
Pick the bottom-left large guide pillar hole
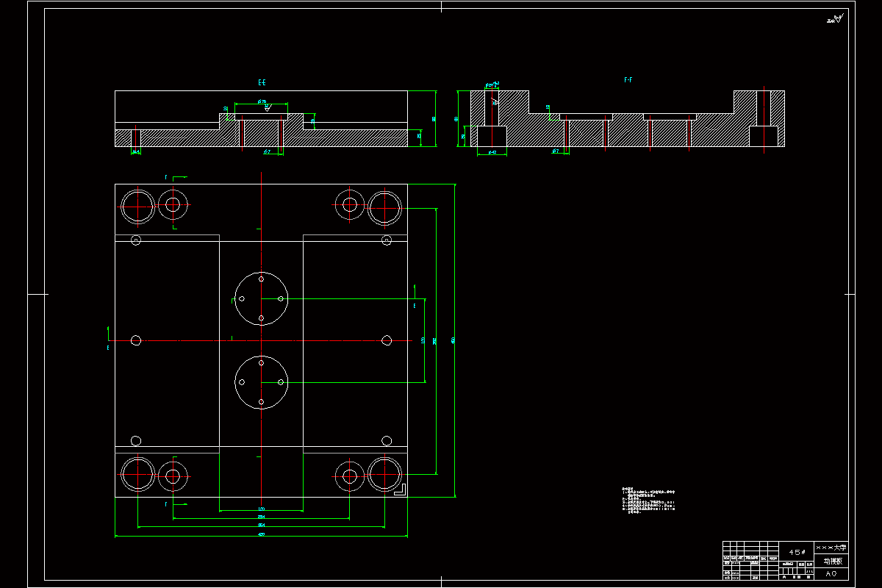[x=137, y=474]
